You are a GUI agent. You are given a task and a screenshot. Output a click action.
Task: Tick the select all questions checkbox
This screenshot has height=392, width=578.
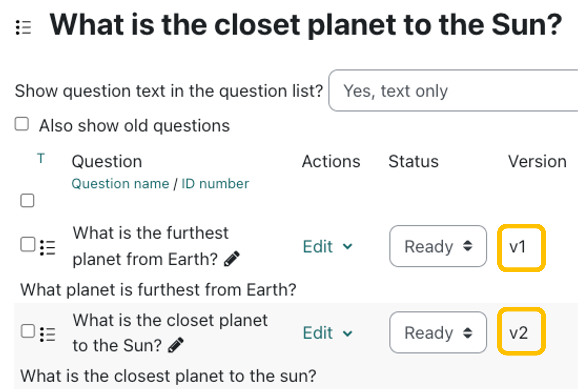27,200
